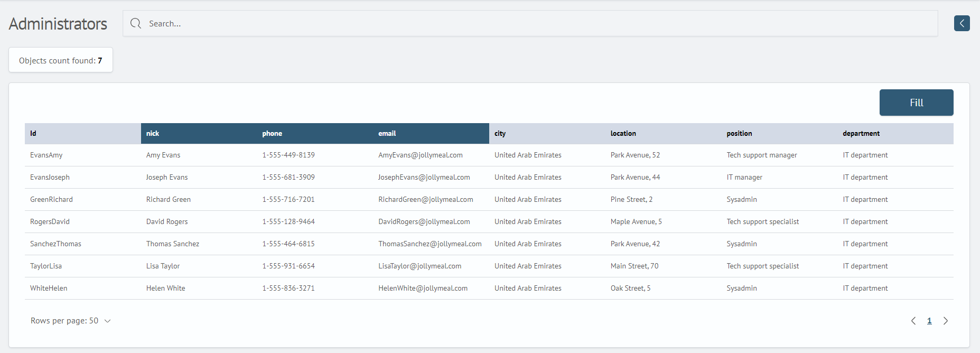Go to next page arrow
This screenshot has width=980, height=353.
click(946, 321)
